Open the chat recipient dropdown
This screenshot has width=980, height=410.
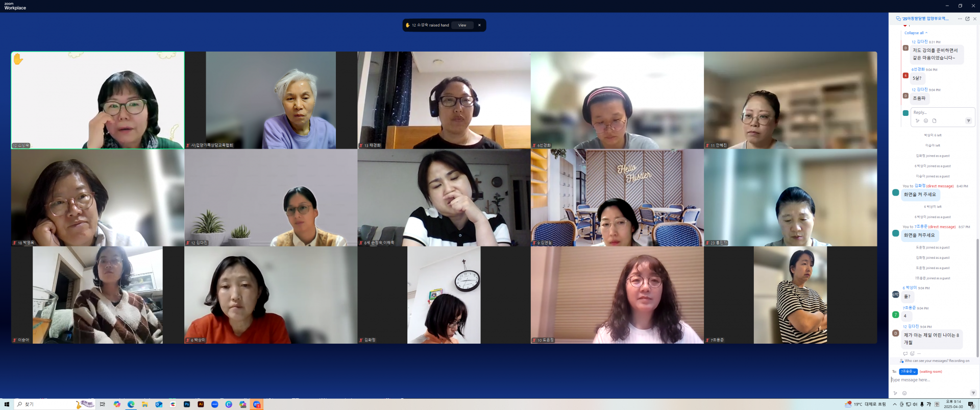(909, 372)
